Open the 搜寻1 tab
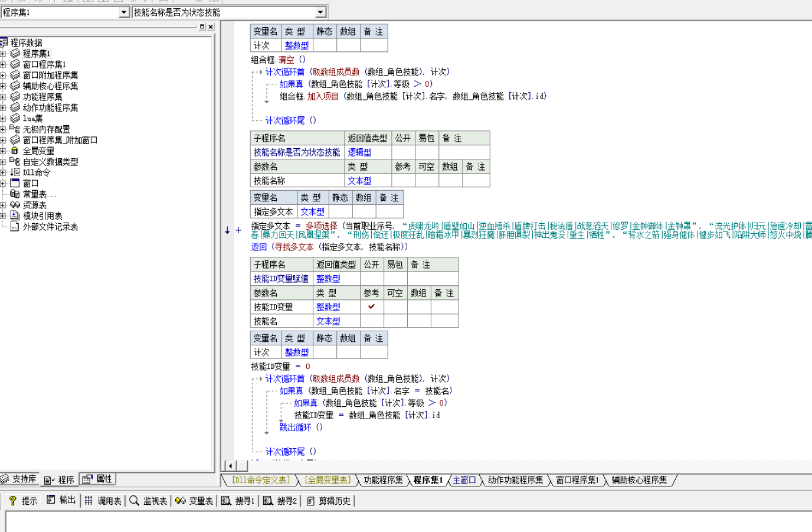The image size is (812, 532). (x=238, y=501)
